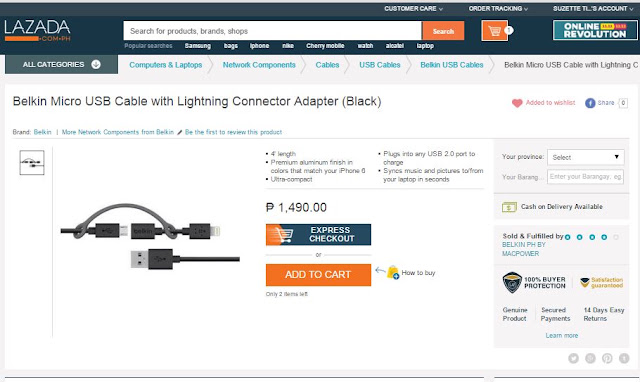Expand the All Categories menu

click(61, 64)
